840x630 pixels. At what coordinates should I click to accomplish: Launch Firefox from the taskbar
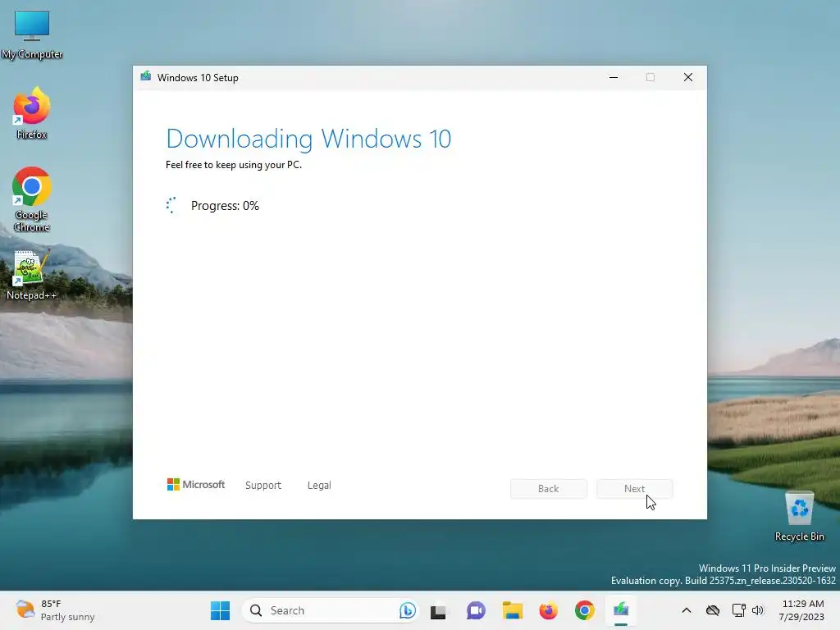(549, 610)
